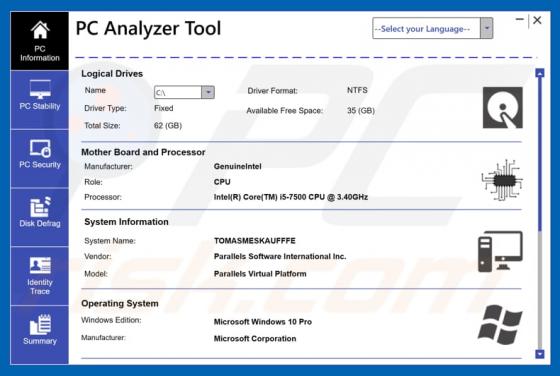560x376 pixels.
Task: Click the scrollbar up arrow
Action: [540, 73]
